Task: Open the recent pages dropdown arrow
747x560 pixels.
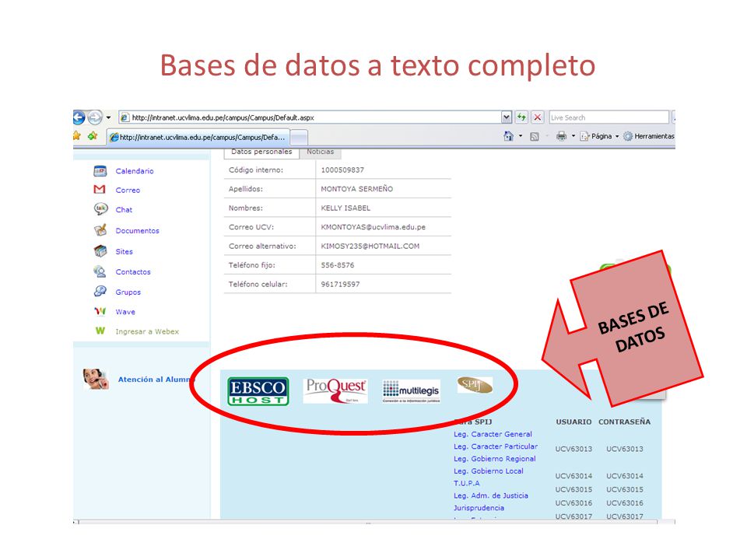Action: pos(109,117)
